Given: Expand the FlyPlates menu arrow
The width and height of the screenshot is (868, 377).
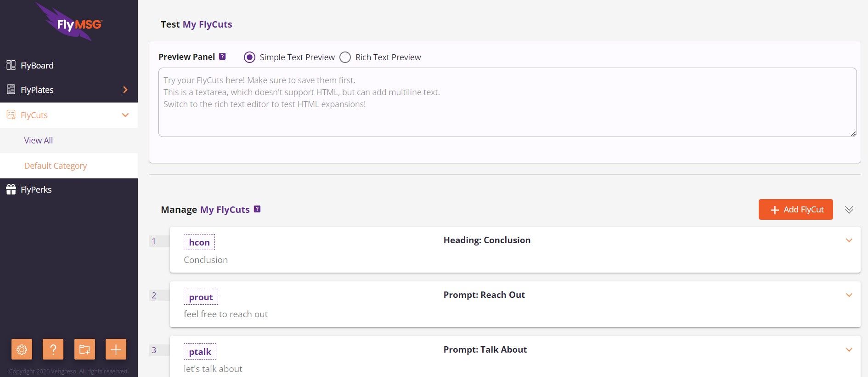Looking at the screenshot, I should (125, 90).
